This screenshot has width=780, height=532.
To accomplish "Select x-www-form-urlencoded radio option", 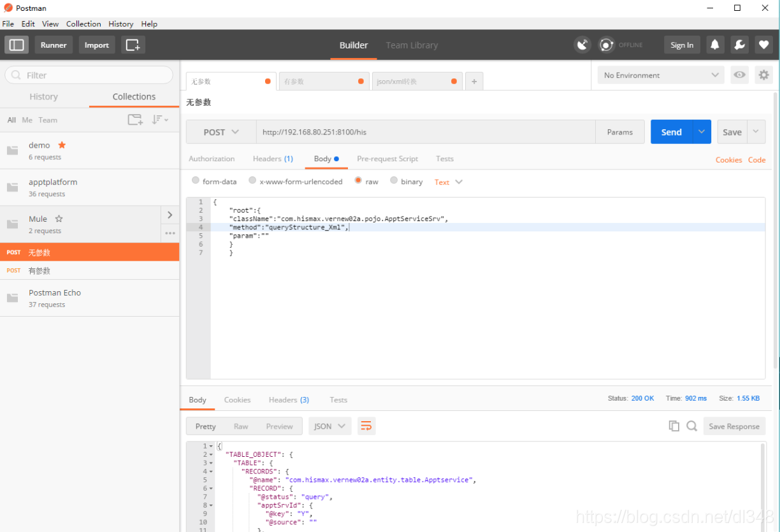I will coord(252,181).
